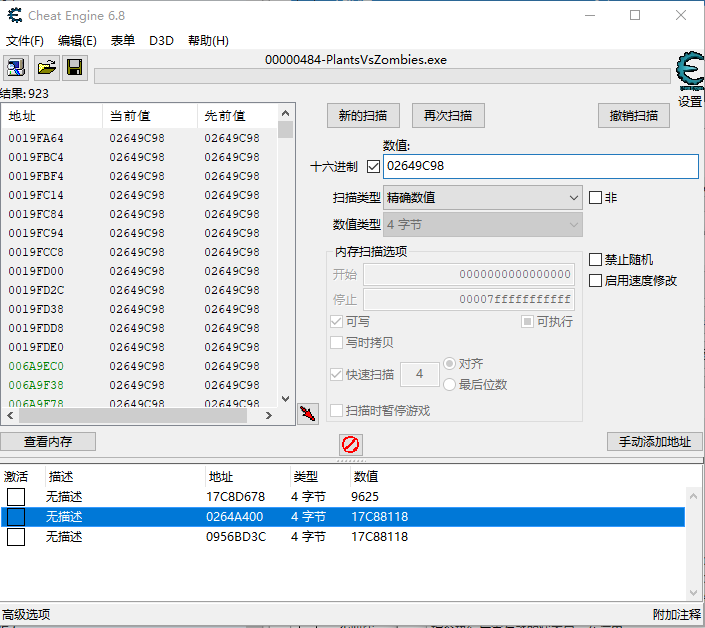The height and width of the screenshot is (628, 705).
Task: Enable the 非 (not) checkbox
Action: pyautogui.click(x=595, y=197)
